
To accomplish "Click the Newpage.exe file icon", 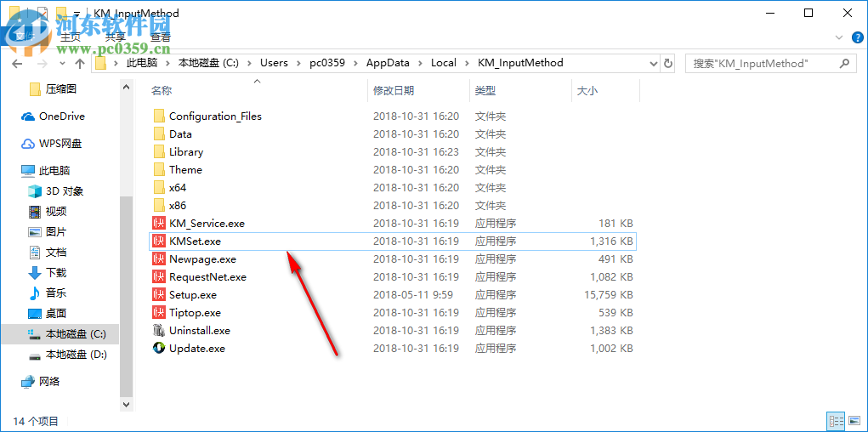I will pyautogui.click(x=160, y=259).
